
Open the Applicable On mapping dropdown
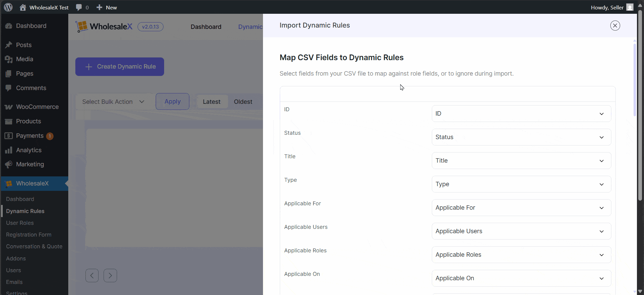coord(521,278)
